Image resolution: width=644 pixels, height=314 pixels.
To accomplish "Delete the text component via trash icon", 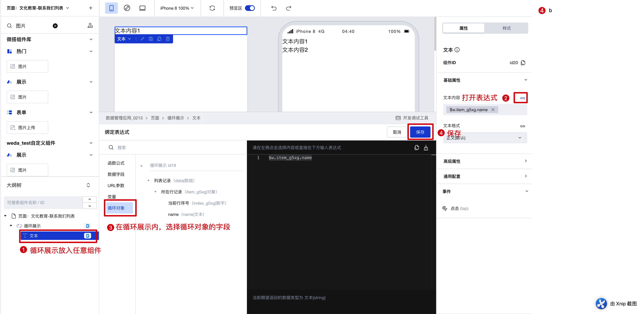I will pyautogui.click(x=168, y=39).
